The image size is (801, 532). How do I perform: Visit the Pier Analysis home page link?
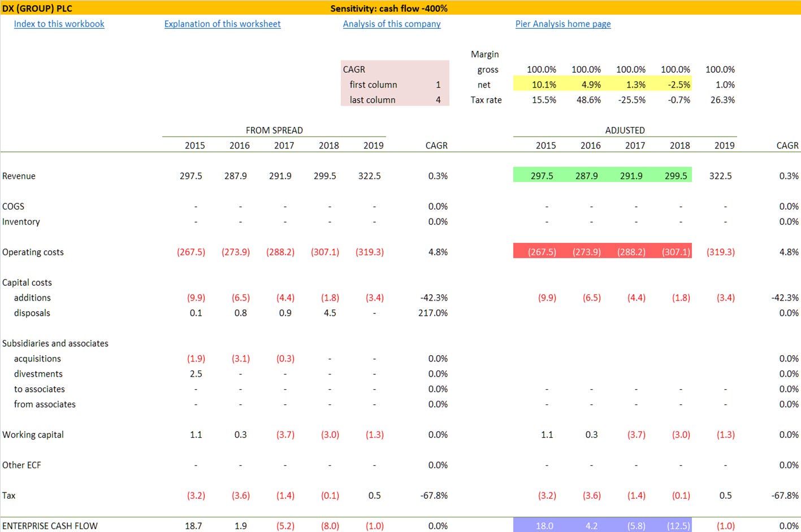(563, 24)
